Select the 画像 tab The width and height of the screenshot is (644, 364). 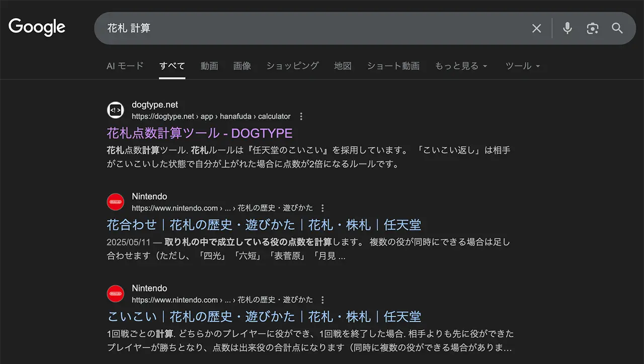pyautogui.click(x=242, y=66)
